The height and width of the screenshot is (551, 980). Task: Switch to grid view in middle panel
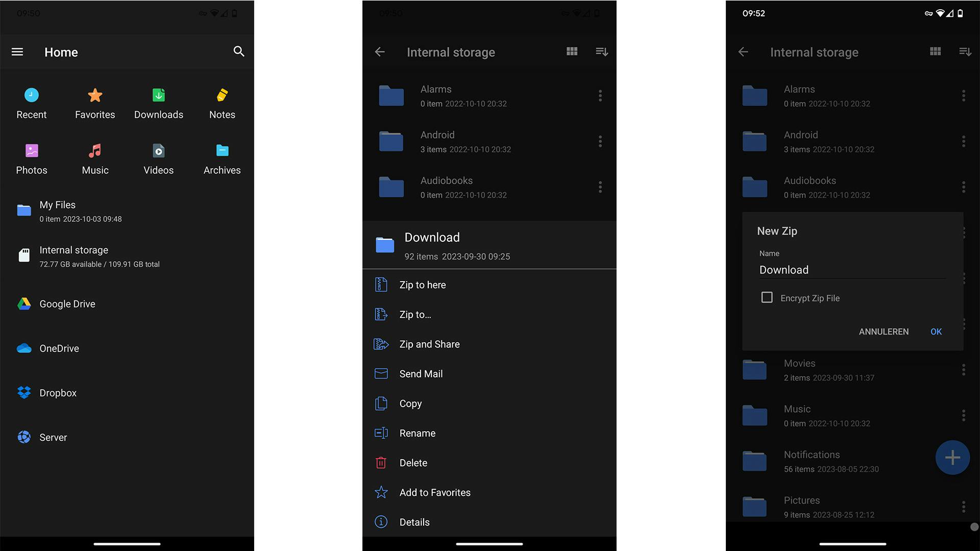coord(572,52)
